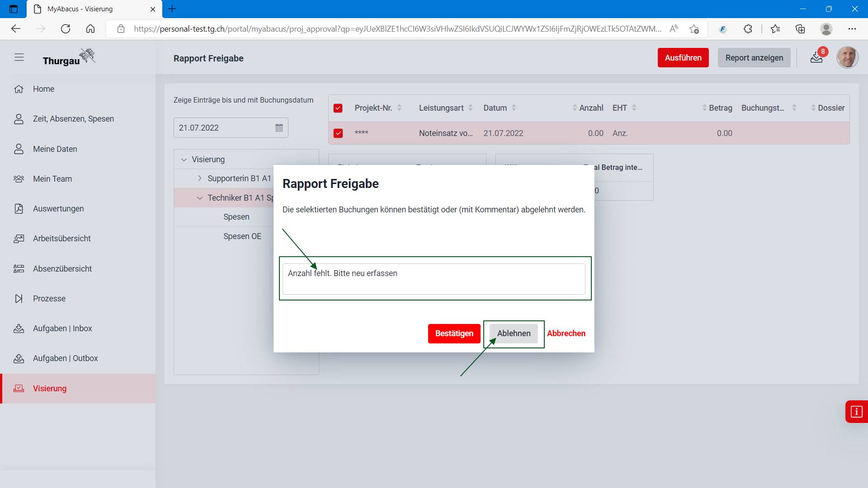Viewport: 868px width, 488px height.
Task: Collapse the Visierung tree node
Action: 184,160
